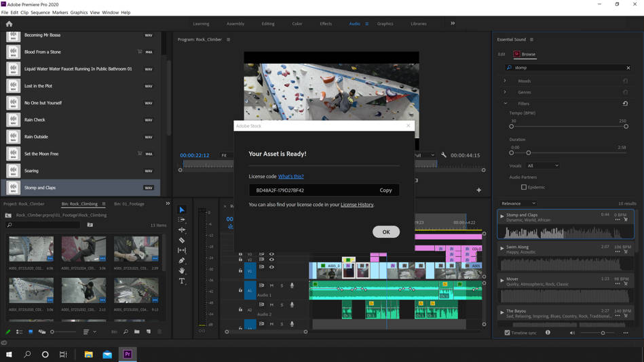Switch project bin to icon view
Screen dimensions: 644x362
[x=31, y=331]
